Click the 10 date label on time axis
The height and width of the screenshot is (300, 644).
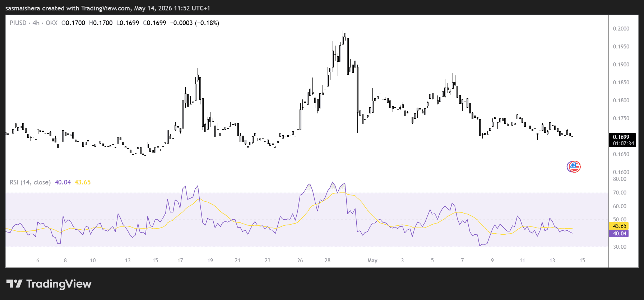pyautogui.click(x=93, y=261)
